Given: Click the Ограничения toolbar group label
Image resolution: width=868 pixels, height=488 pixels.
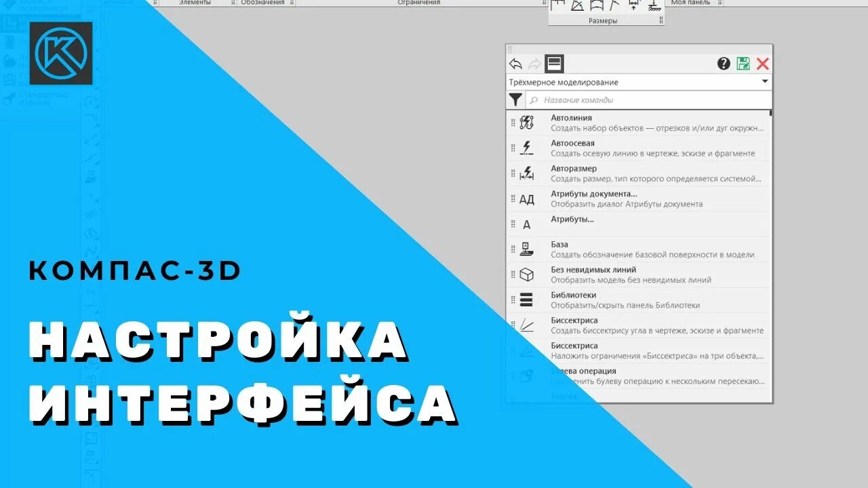Looking at the screenshot, I should pos(418,3).
